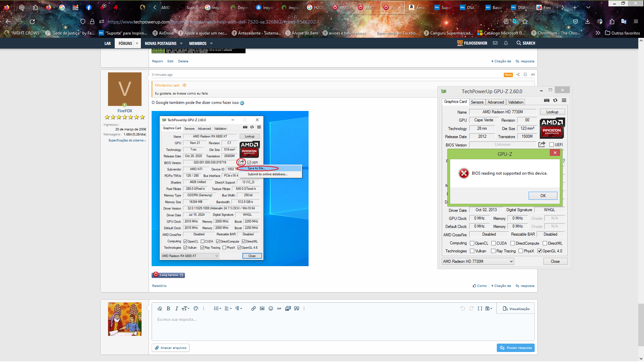644x362 pixels.
Task: Insert a link using the chain icon
Action: tap(254, 308)
